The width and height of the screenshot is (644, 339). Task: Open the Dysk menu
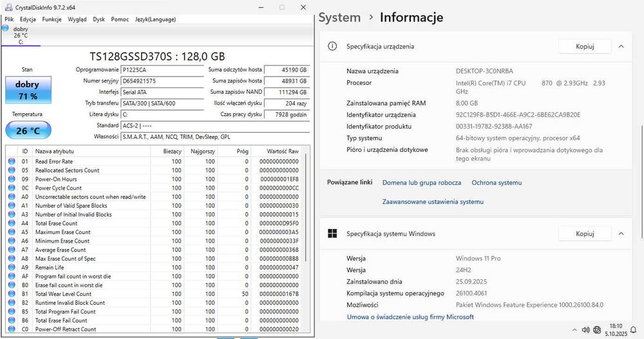pyautogui.click(x=99, y=19)
